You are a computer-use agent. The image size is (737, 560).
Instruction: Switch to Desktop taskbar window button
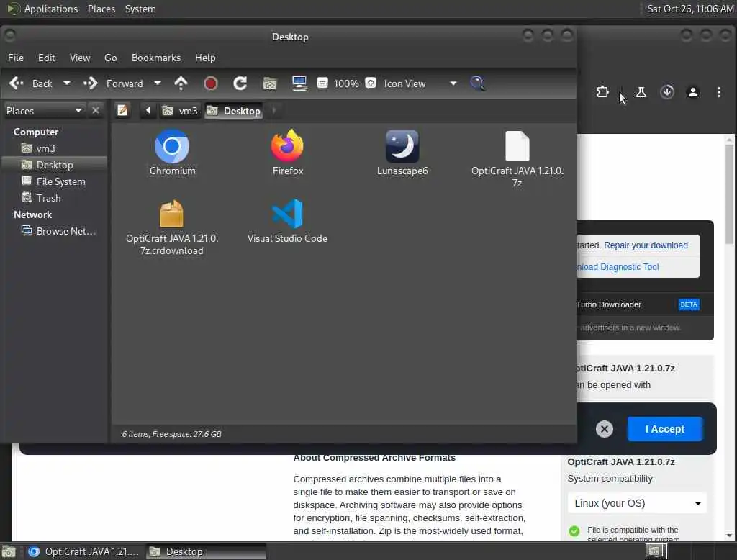pos(206,551)
